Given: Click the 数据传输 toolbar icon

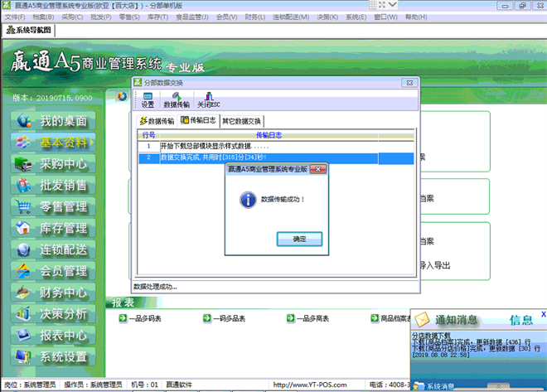Looking at the screenshot, I should click(x=177, y=100).
